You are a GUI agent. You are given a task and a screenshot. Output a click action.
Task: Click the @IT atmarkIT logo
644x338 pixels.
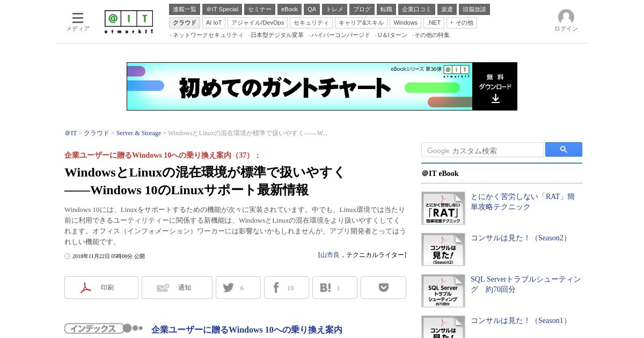pos(129,22)
